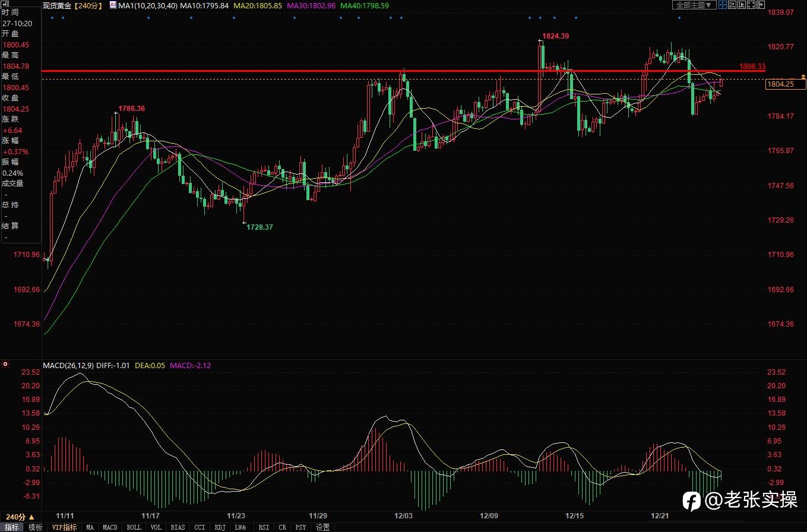Click the expand horizontal range icon
This screenshot has width=807, height=532.
pos(742,5)
